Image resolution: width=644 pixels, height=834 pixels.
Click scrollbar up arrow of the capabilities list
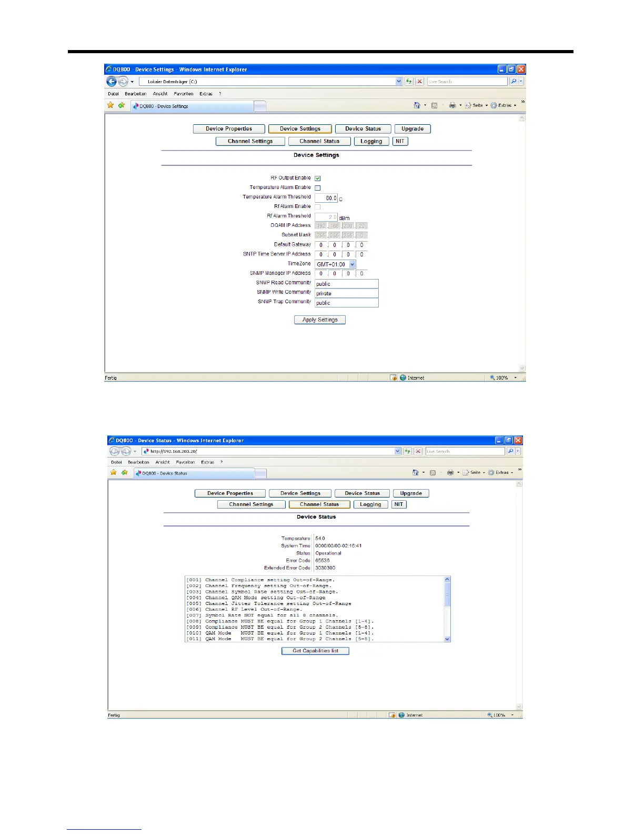pyautogui.click(x=448, y=579)
